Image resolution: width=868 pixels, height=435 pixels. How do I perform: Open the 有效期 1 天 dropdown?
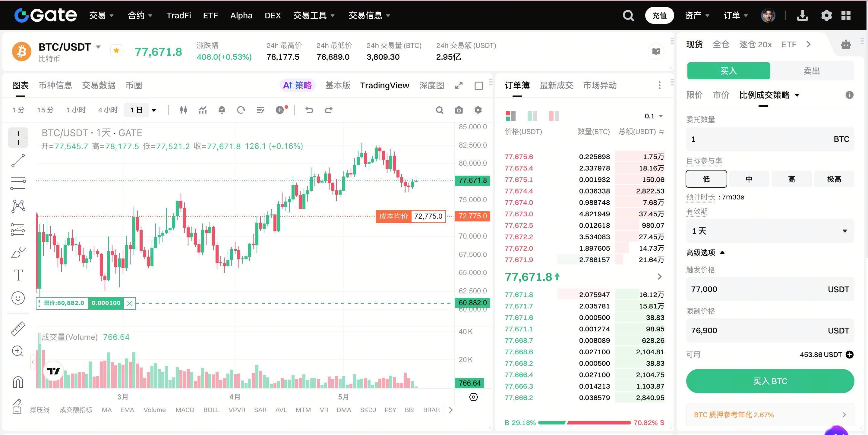pyautogui.click(x=770, y=231)
